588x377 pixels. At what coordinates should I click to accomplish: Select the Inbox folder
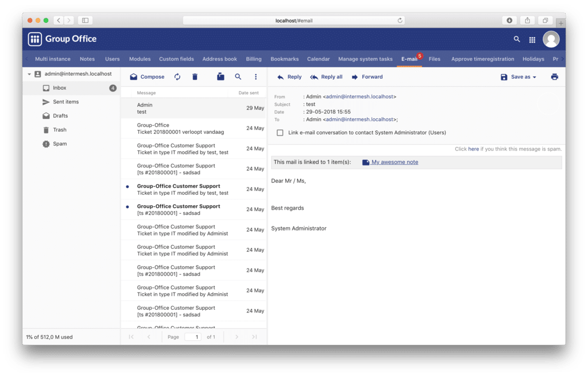71,88
